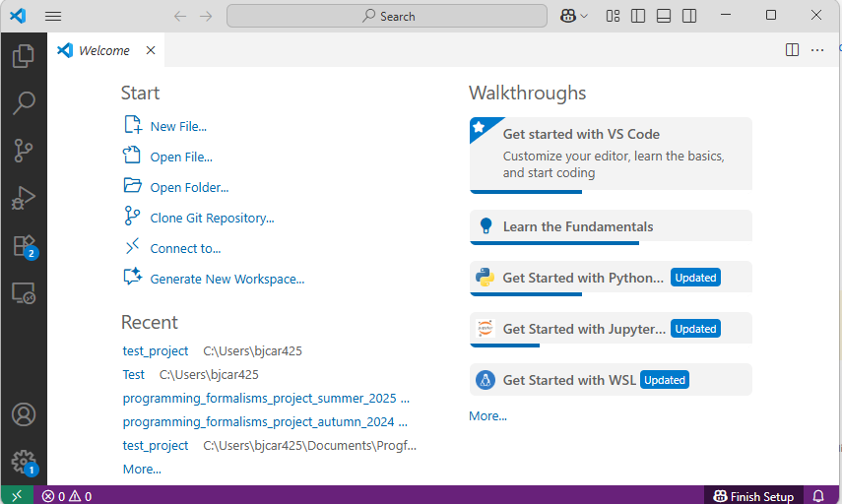Click More... under Walkthroughs
Image resolution: width=842 pixels, height=504 pixels.
487,416
